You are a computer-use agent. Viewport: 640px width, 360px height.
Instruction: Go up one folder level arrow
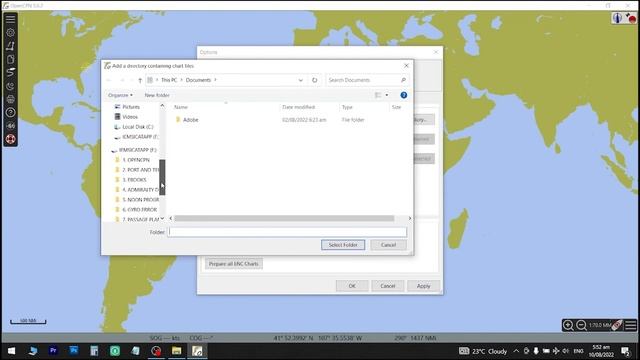point(140,80)
